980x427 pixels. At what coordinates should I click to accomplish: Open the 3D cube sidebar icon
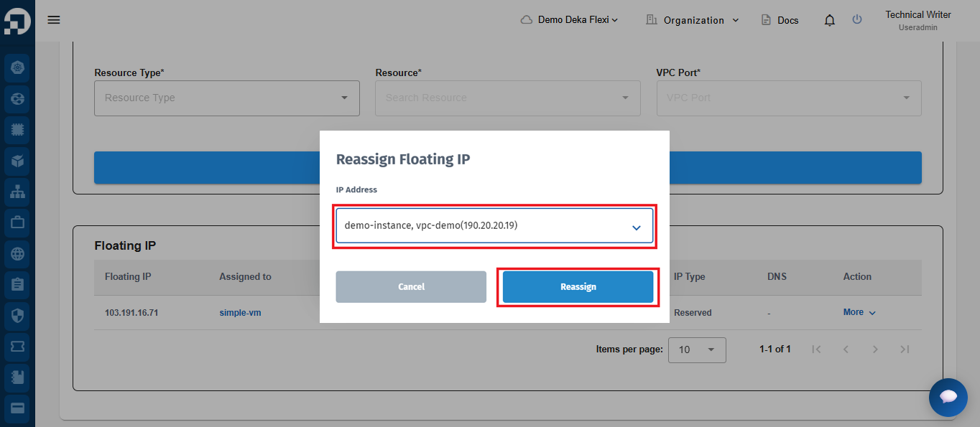coord(18,161)
